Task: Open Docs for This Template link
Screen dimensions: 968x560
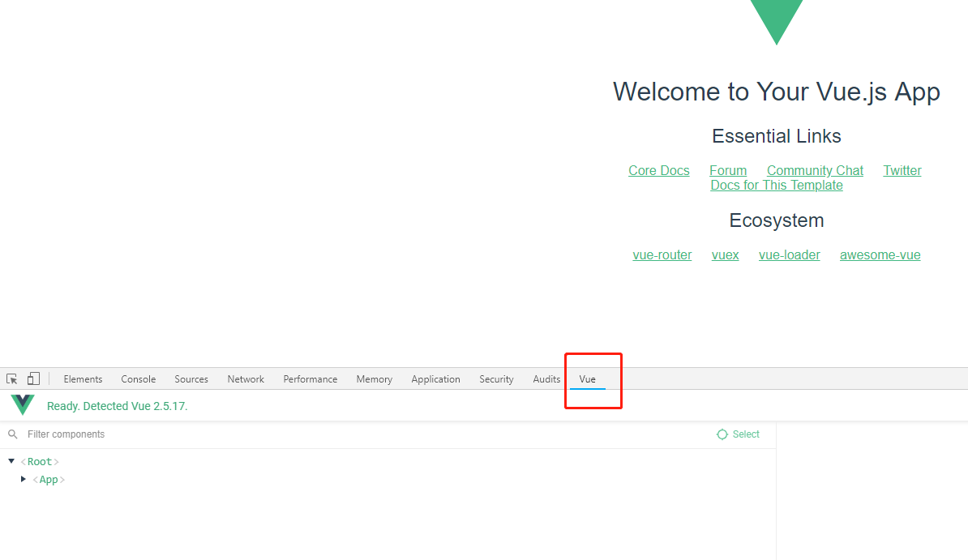Action: point(777,186)
